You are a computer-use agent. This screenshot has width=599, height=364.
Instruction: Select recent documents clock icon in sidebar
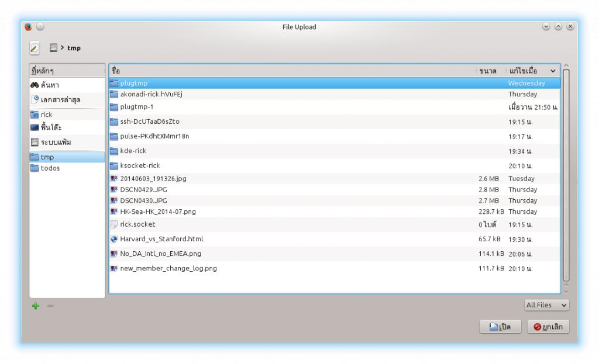(x=35, y=100)
